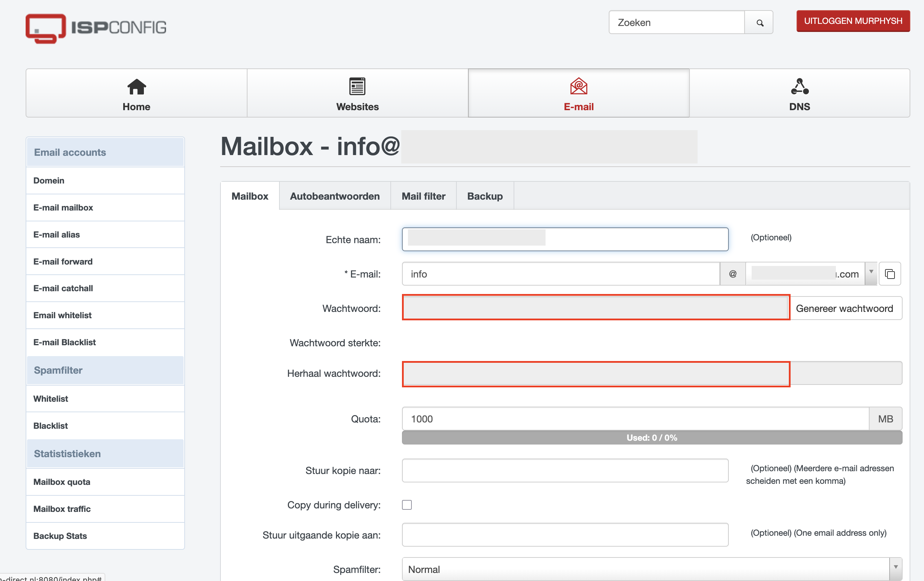Screen dimensions: 924x581
Task: Expand the e-mail domain dropdown
Action: [871, 273]
